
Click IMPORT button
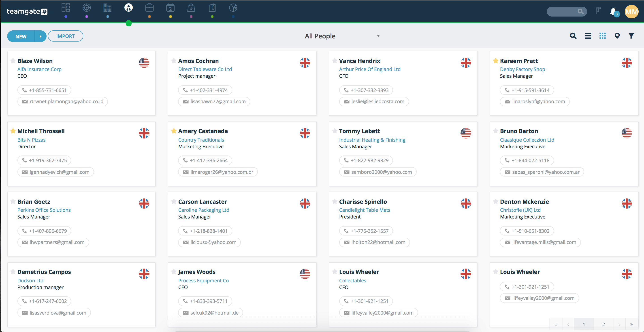tap(65, 36)
